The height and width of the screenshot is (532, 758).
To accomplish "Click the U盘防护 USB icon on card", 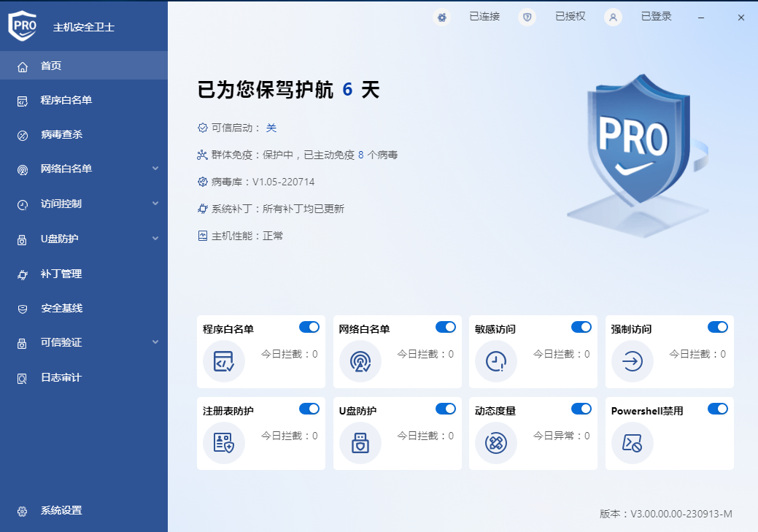I will [360, 442].
